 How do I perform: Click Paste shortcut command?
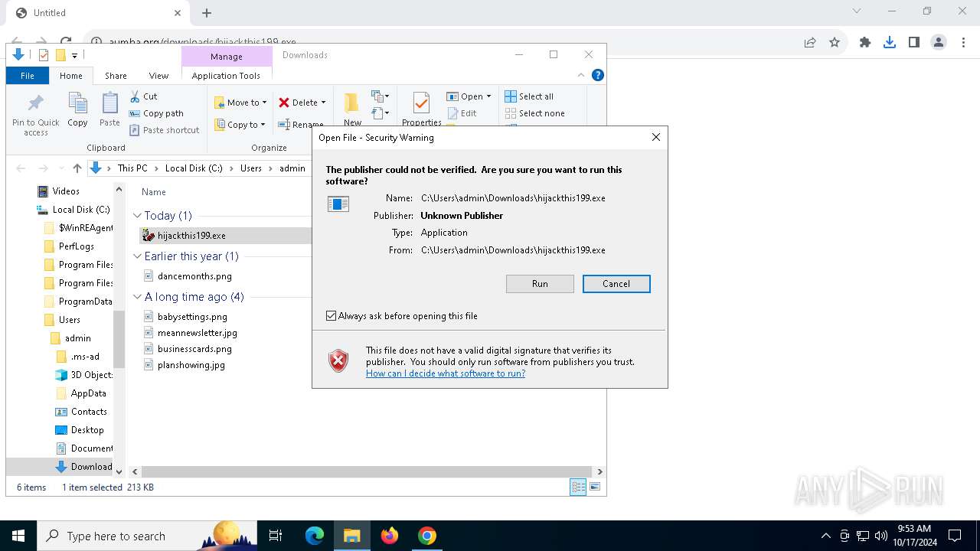pyautogui.click(x=164, y=130)
